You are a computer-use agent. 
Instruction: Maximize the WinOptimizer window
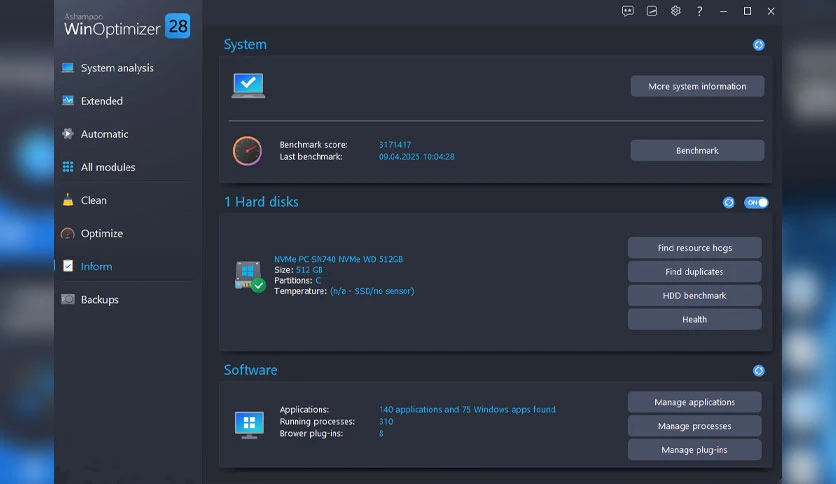pos(747,11)
